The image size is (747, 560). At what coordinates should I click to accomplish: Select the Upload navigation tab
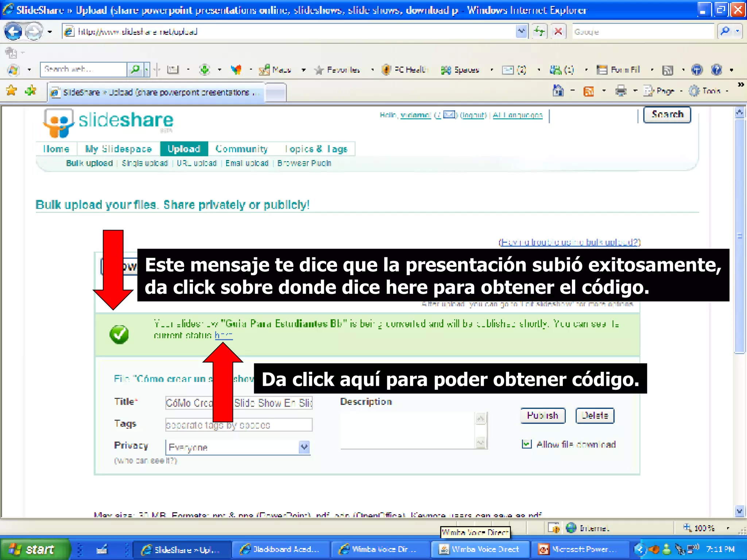pos(184,149)
